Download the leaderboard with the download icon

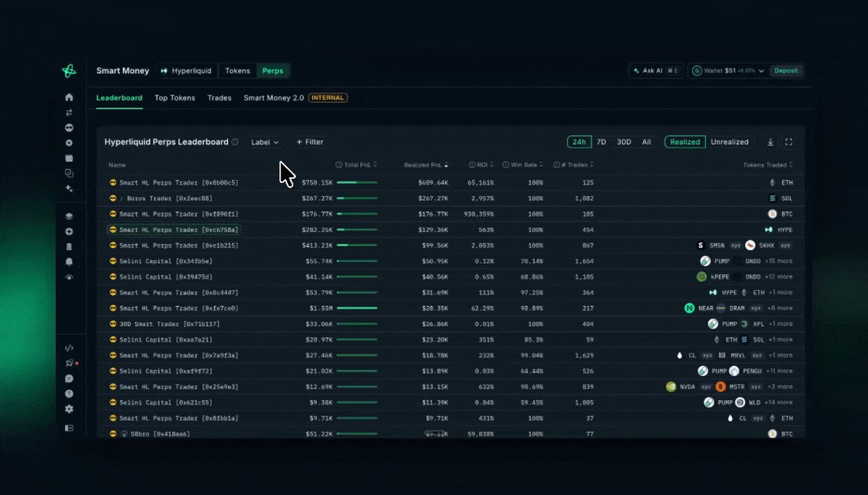pos(770,142)
